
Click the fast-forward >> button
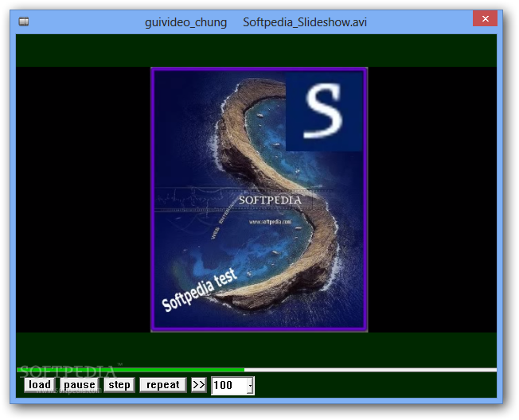(198, 385)
